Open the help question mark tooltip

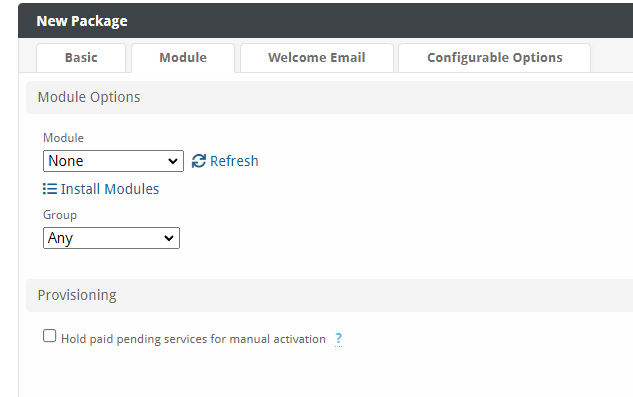click(339, 339)
